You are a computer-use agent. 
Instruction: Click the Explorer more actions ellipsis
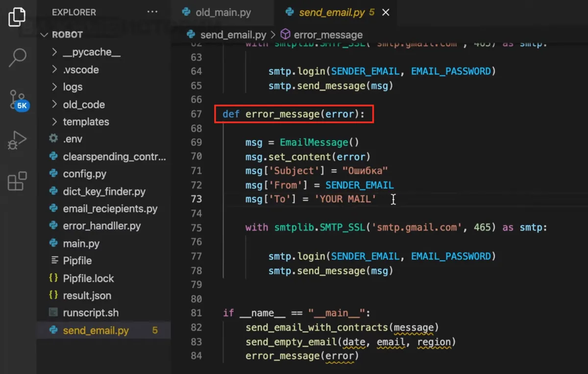point(152,12)
